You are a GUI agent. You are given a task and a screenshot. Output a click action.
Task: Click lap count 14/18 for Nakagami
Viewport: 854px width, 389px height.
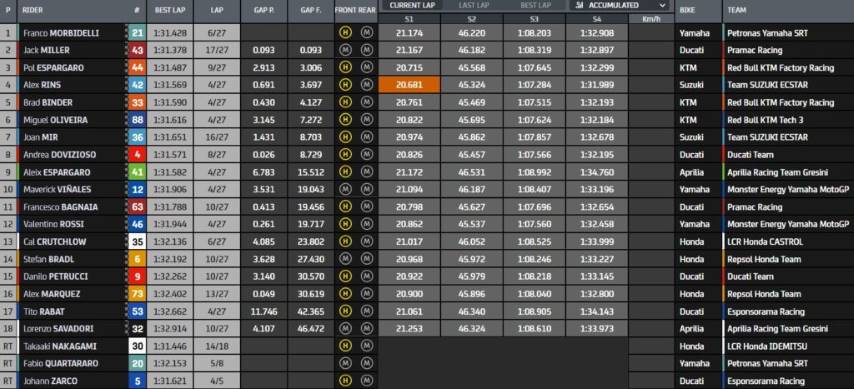(216, 346)
